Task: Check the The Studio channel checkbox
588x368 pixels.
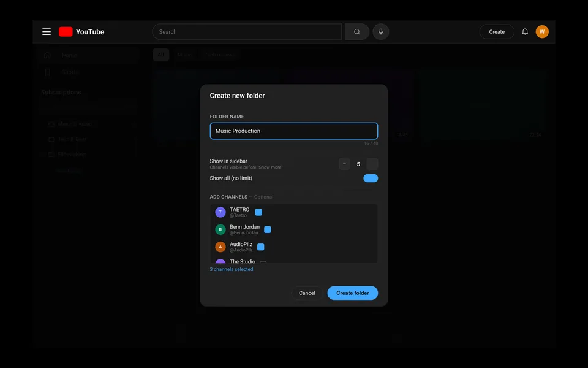Action: (263, 262)
